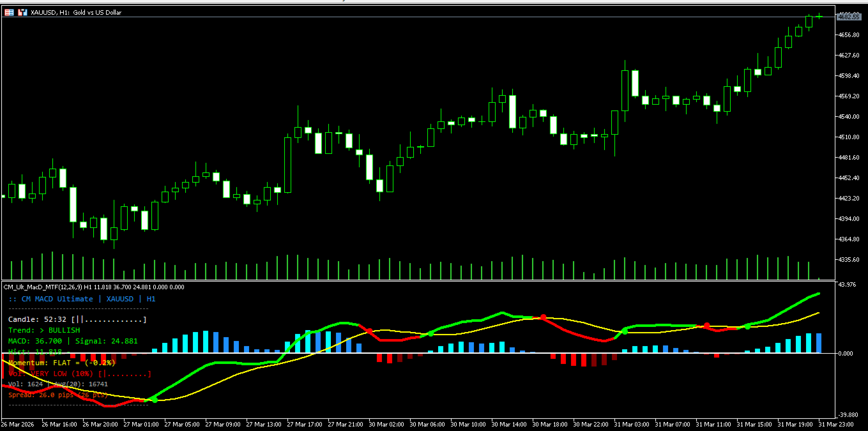Screen dimensions: 868x431
Task: Click the '30 Mar 22:00' time axis label
Action: [591, 425]
